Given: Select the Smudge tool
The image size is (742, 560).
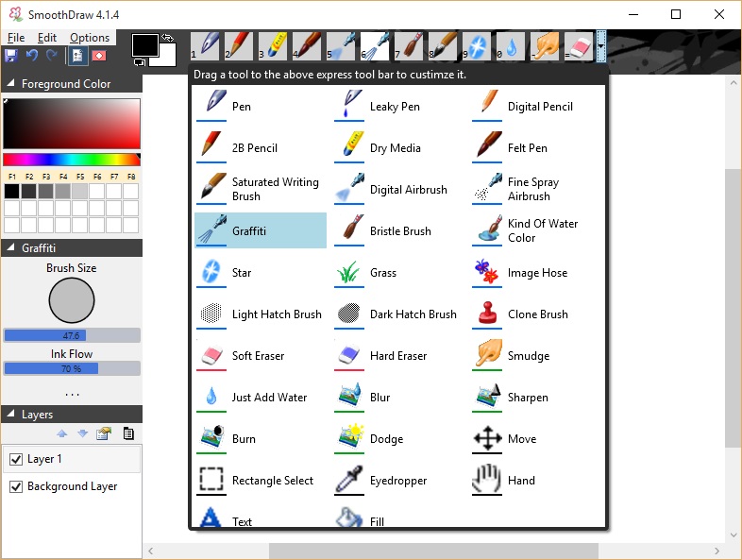Looking at the screenshot, I should tap(536, 356).
